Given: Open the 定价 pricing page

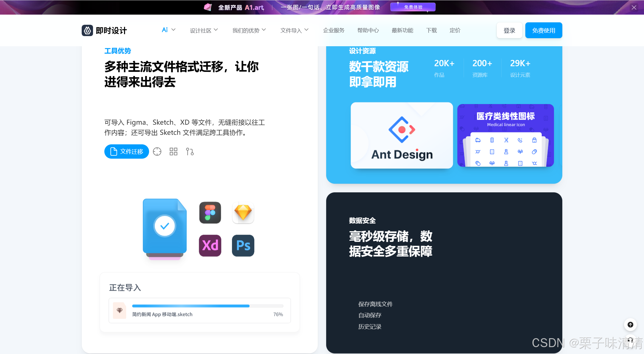Looking at the screenshot, I should coord(455,30).
